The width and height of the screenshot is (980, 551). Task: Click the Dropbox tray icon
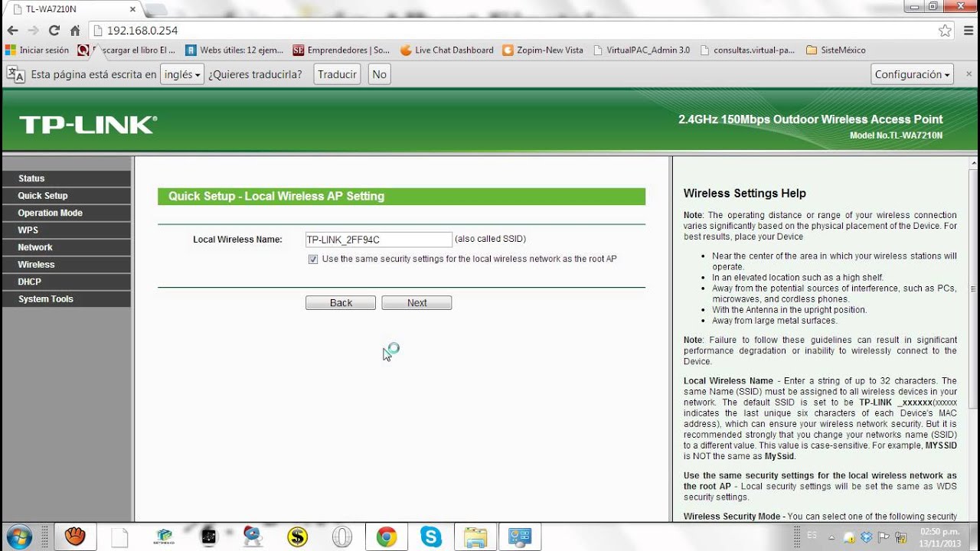pos(868,536)
